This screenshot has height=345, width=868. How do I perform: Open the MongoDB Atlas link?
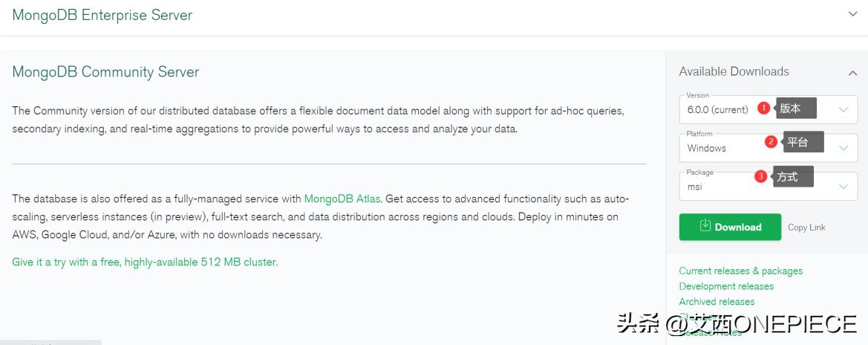click(342, 199)
